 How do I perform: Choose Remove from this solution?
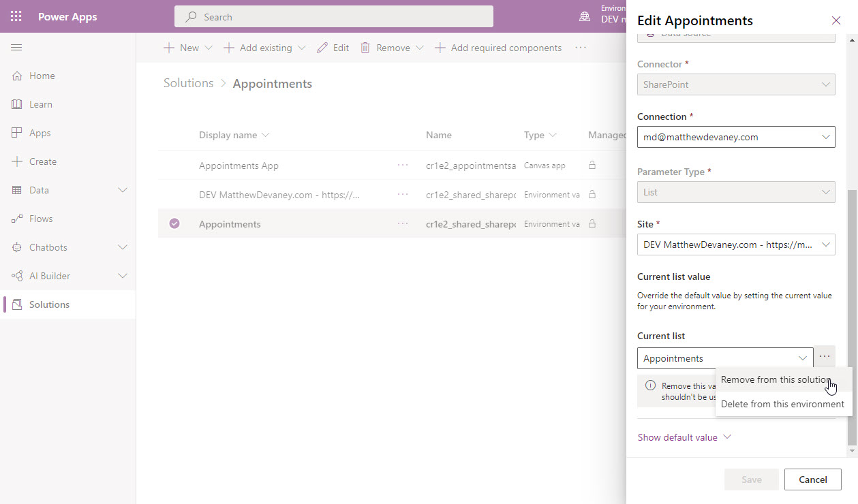click(x=776, y=379)
